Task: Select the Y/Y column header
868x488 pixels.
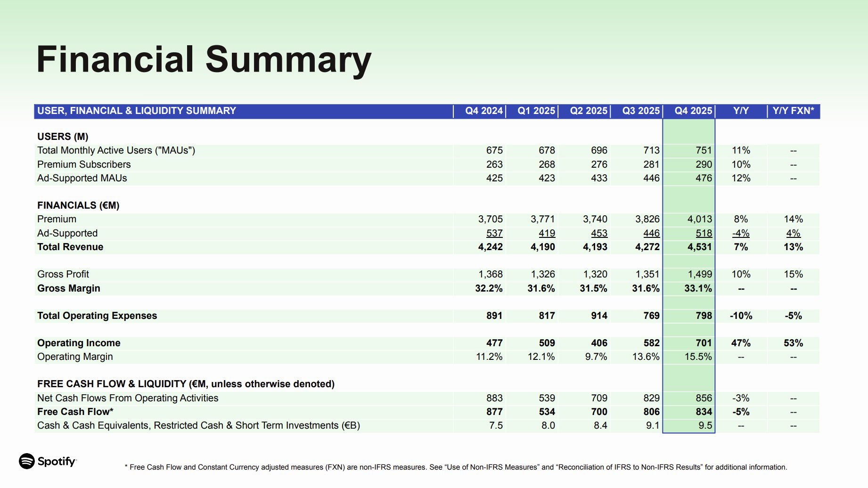Action: coord(741,111)
